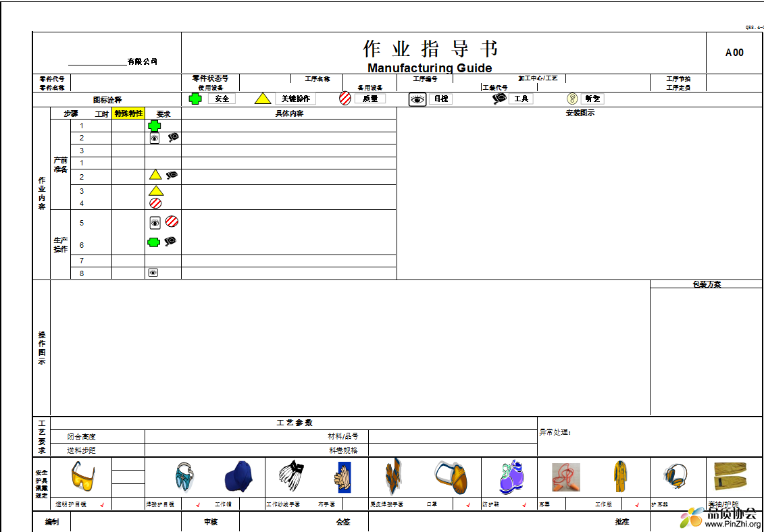Screen dimensions: 764x532
Task: Select the black and white yarn gloves image
Action: coord(291,475)
